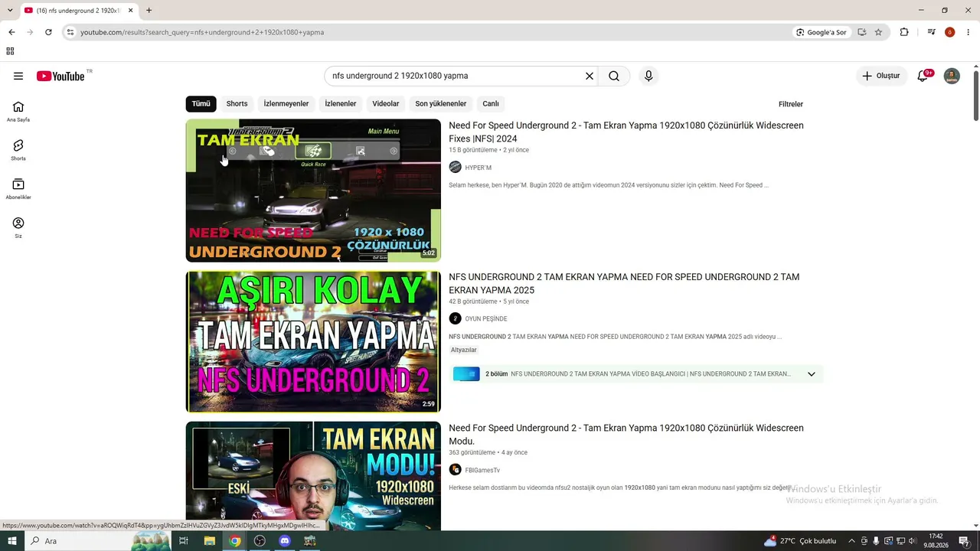Open the Filtreler filters button
980x551 pixels.
click(791, 104)
